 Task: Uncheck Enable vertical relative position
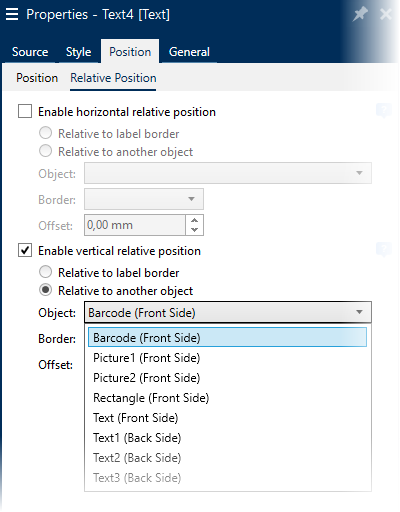(25, 250)
